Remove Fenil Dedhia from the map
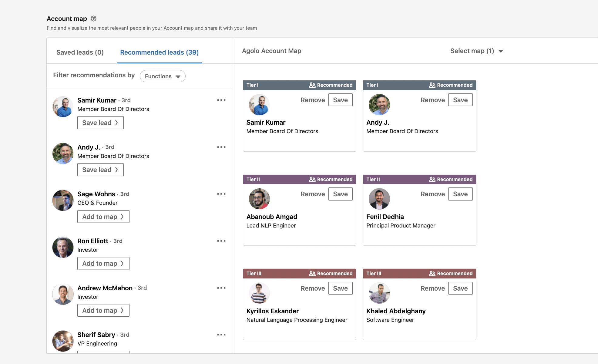 [433, 194]
